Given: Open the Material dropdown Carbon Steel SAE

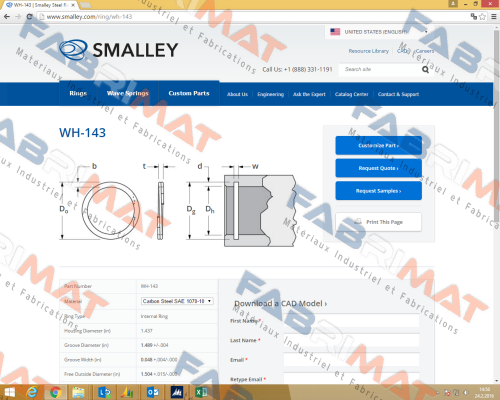Looking at the screenshot, I should click(x=177, y=301).
